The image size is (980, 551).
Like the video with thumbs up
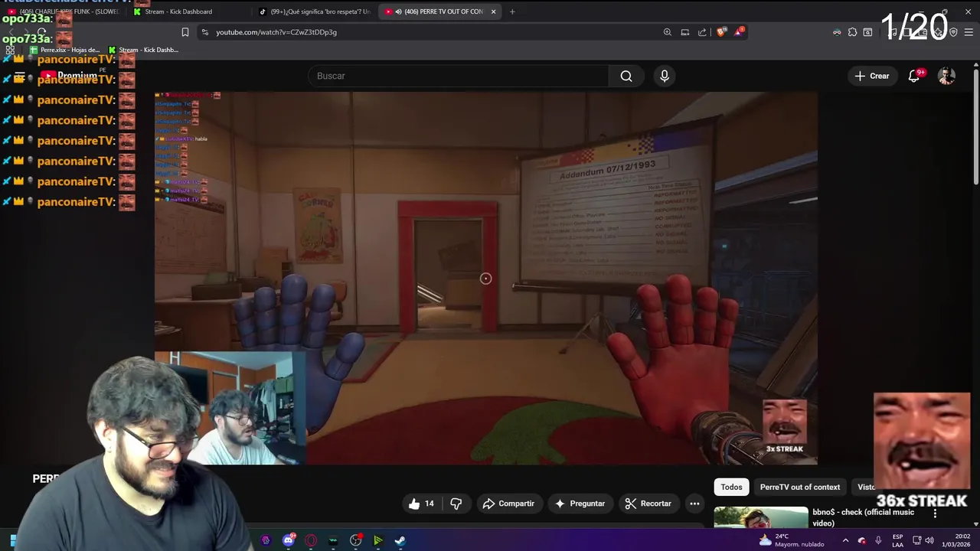[422, 504]
